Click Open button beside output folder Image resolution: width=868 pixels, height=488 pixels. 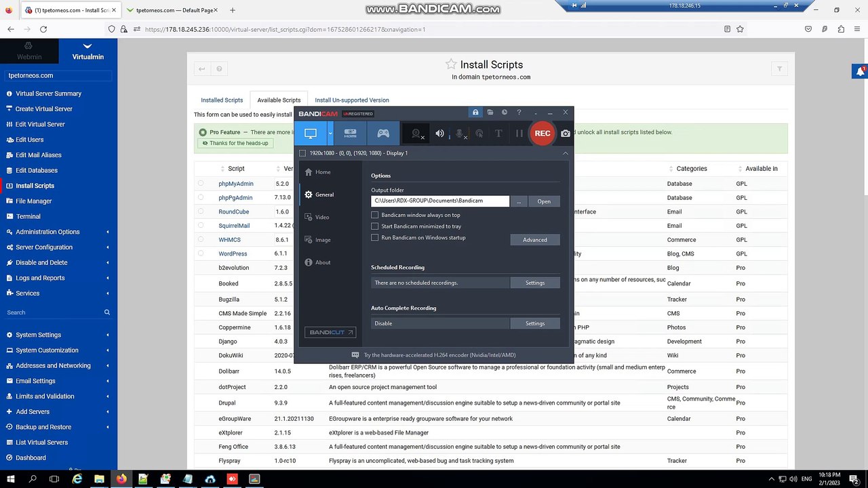click(544, 201)
